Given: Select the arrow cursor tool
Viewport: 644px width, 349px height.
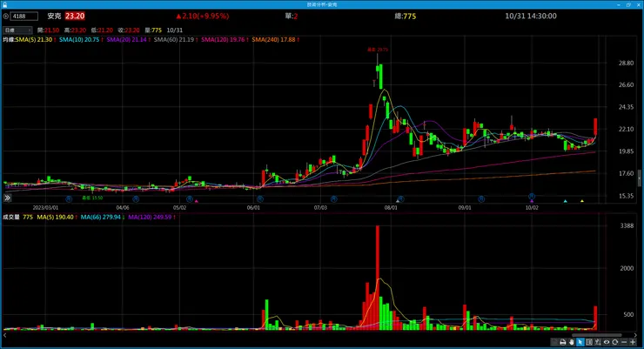Looking at the screenshot, I should pos(580,342).
